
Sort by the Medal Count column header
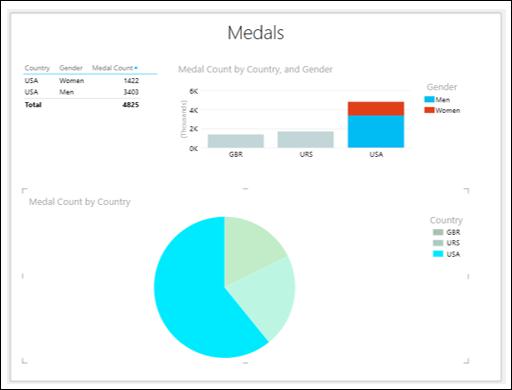(x=113, y=68)
